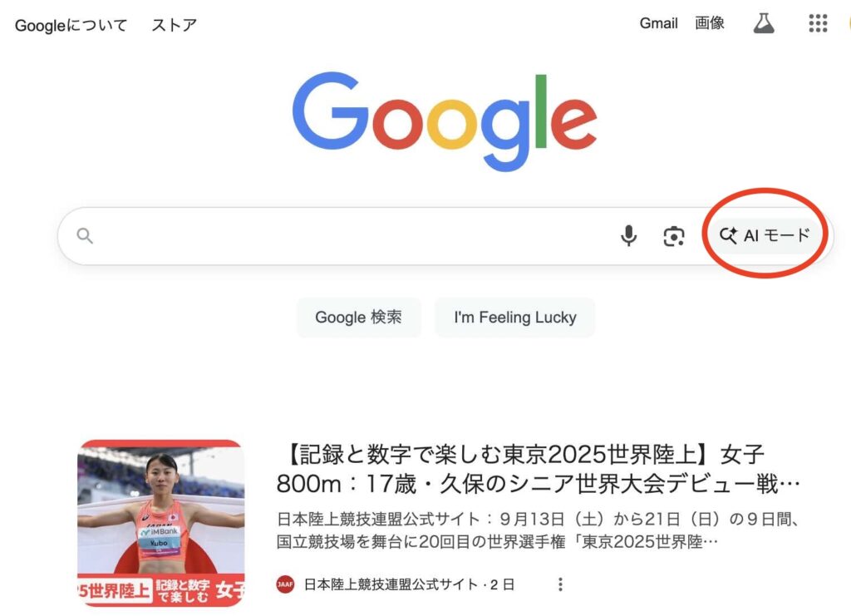Click the I'm Feeling Lucky button
Screen dimensions: 851x616
(x=515, y=317)
